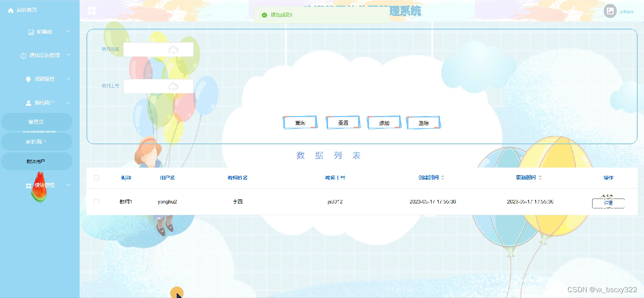644x298 pixels.
Task: Click the 通知公告管理 menu label
Action: coord(44,56)
